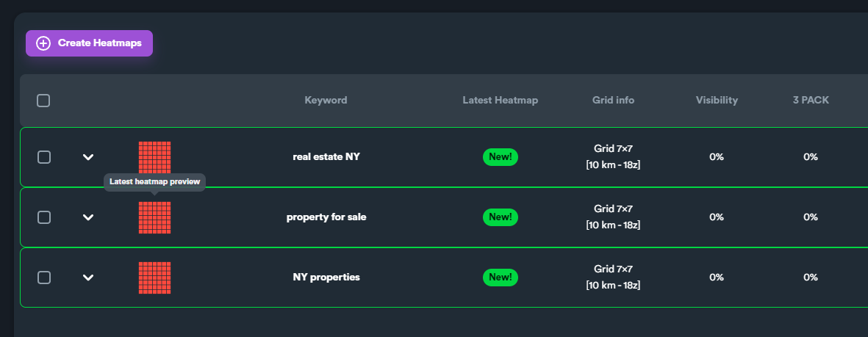Click New! badge for property for sale

click(501, 217)
